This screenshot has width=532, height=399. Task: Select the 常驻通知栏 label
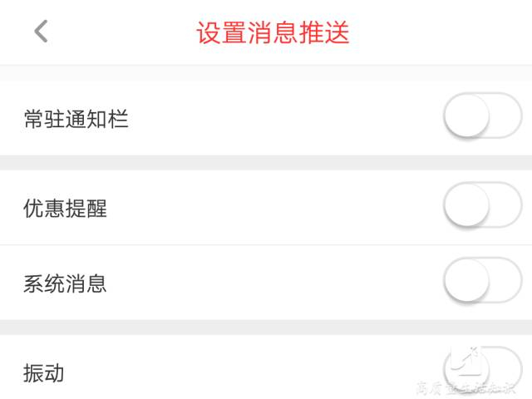click(x=76, y=120)
